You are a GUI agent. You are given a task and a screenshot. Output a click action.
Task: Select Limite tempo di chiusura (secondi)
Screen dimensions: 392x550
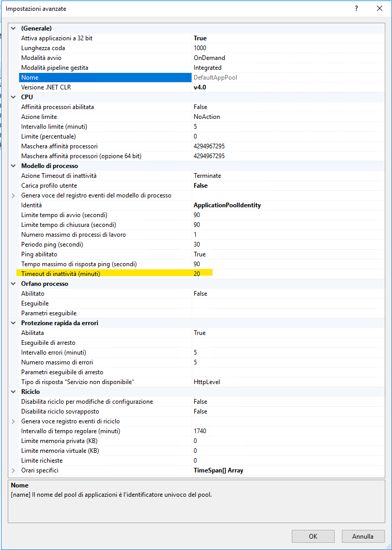[x=201, y=225]
